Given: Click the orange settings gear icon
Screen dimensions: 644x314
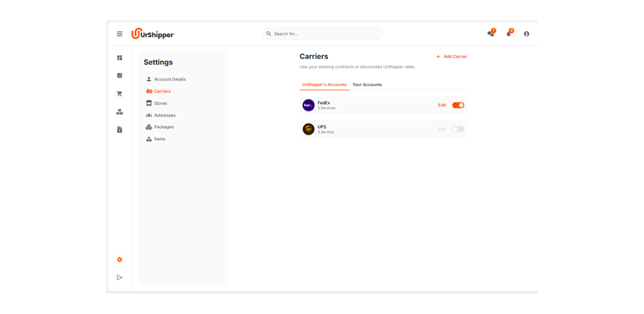Looking at the screenshot, I should [119, 259].
